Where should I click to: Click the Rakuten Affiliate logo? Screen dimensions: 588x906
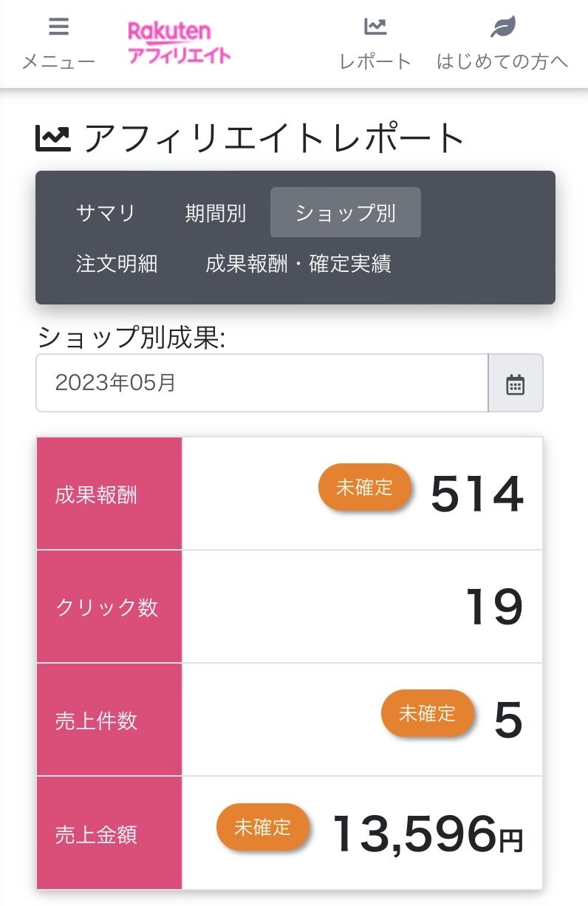pos(179,43)
